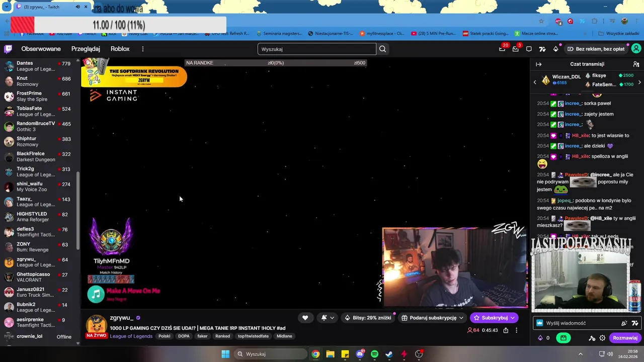The image size is (644, 362).
Task: Open Spotify from the taskbar
Action: click(374, 354)
